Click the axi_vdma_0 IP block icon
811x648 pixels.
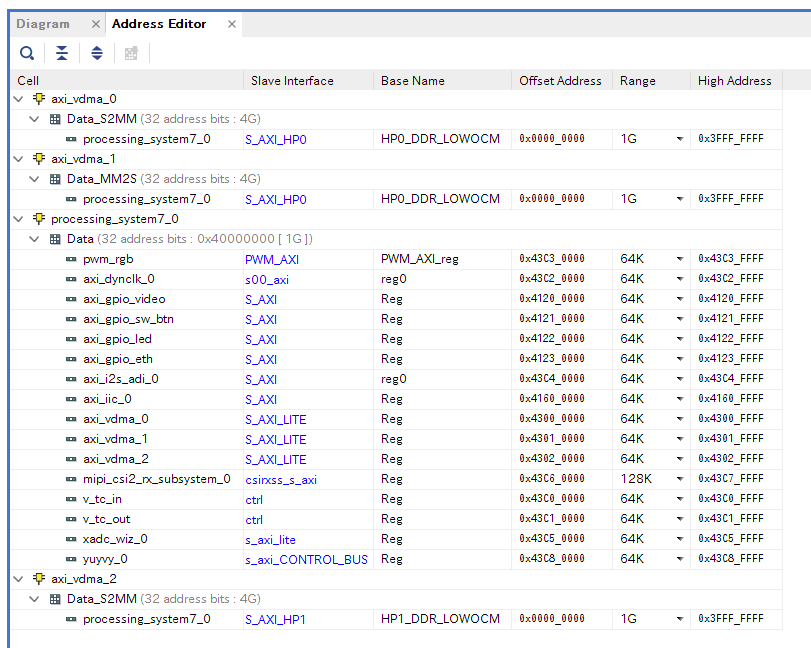(x=39, y=98)
